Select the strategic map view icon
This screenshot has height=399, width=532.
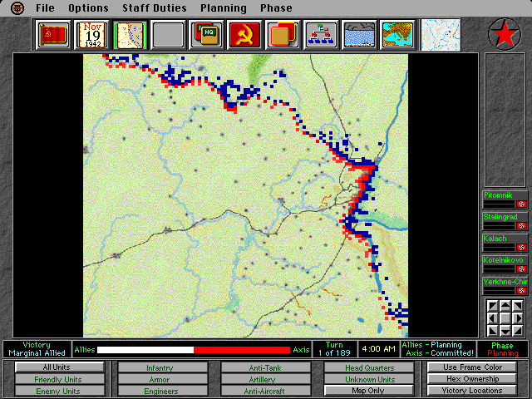[x=130, y=35]
